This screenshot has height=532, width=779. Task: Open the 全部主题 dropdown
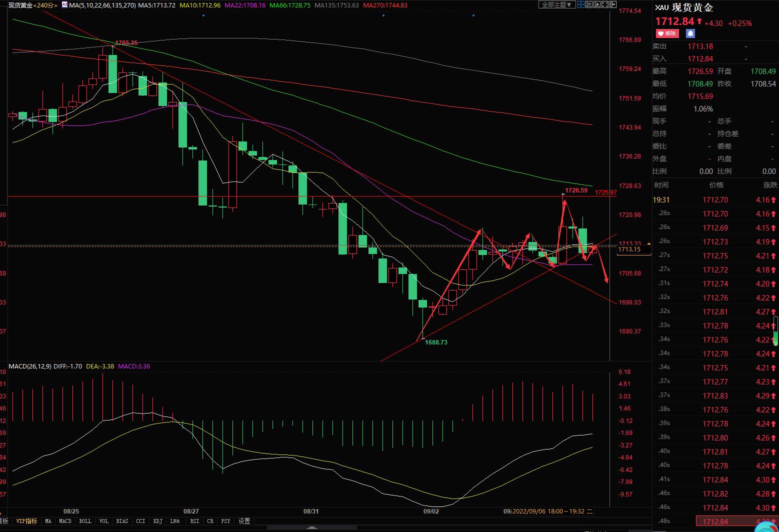point(557,4)
